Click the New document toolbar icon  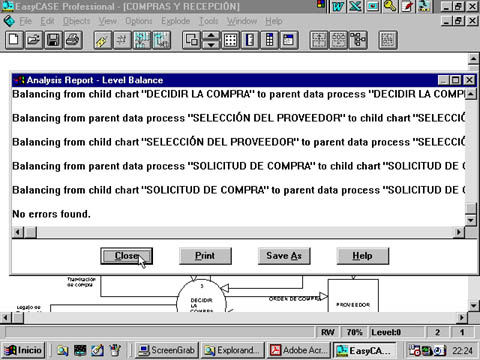[x=14, y=40]
